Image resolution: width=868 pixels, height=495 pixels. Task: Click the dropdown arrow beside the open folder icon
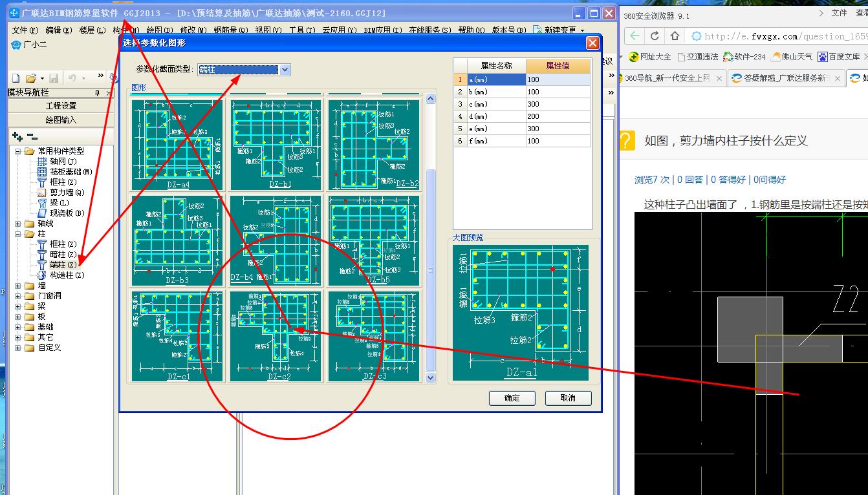point(41,78)
